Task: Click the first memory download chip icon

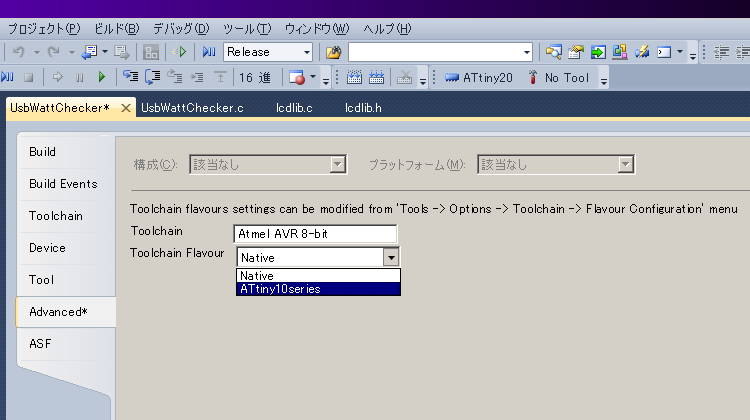Action: 354,77
